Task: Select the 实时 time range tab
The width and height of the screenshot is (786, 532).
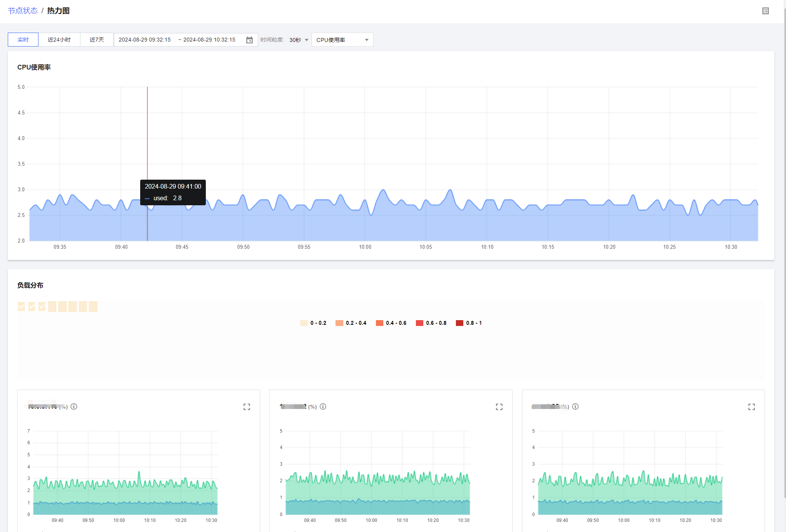Action: pyautogui.click(x=23, y=40)
